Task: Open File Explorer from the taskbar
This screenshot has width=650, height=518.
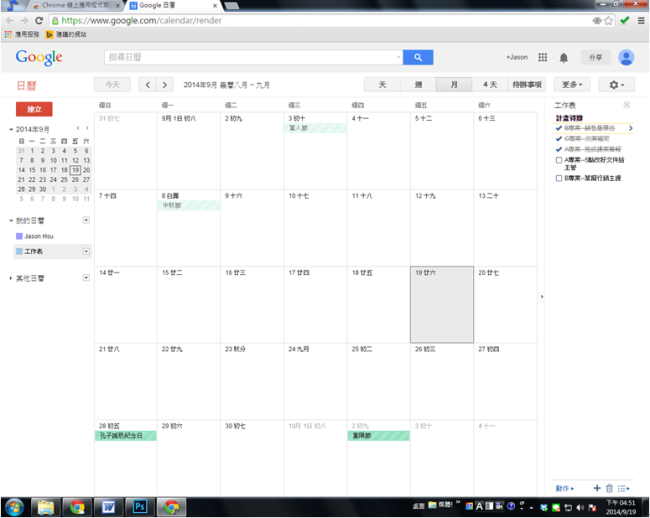Action: tap(46, 507)
